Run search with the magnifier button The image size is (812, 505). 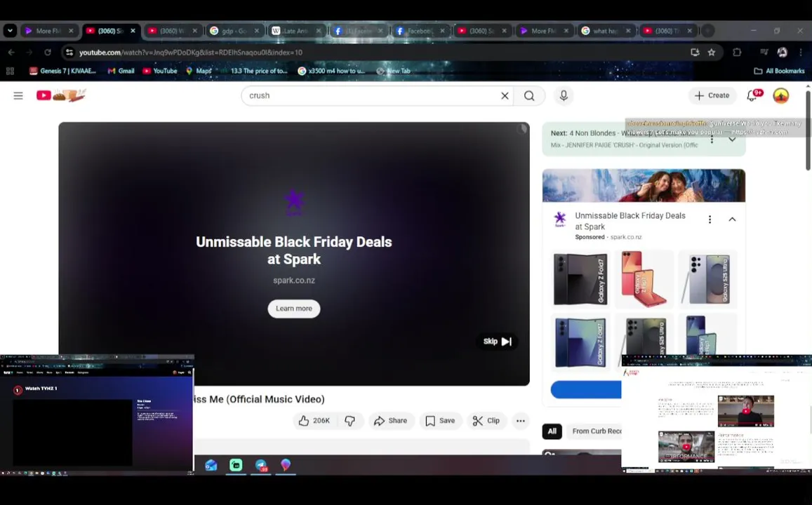[528, 95]
